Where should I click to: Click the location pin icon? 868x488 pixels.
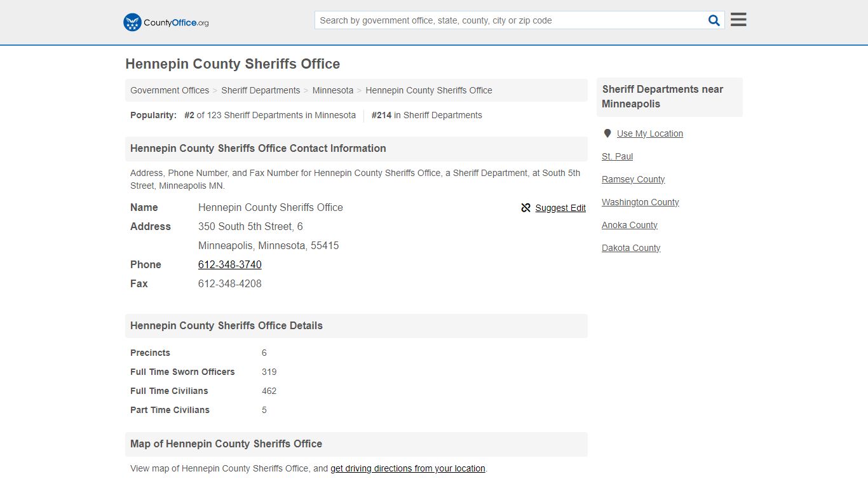point(607,133)
